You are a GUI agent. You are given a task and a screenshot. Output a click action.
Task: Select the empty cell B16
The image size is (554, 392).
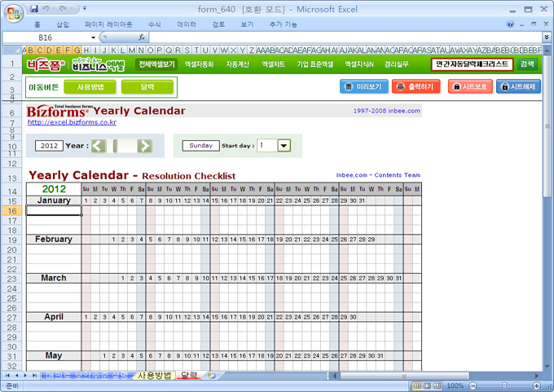pos(54,210)
